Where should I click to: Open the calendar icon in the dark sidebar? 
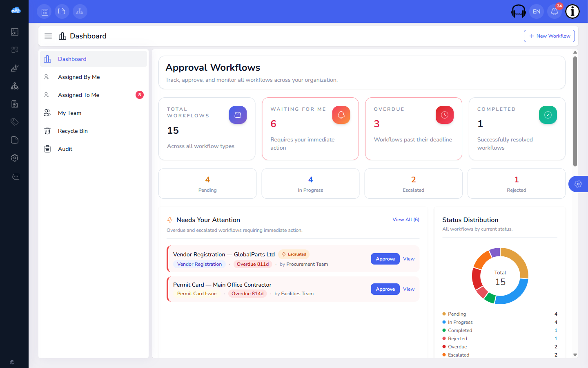pos(15,32)
